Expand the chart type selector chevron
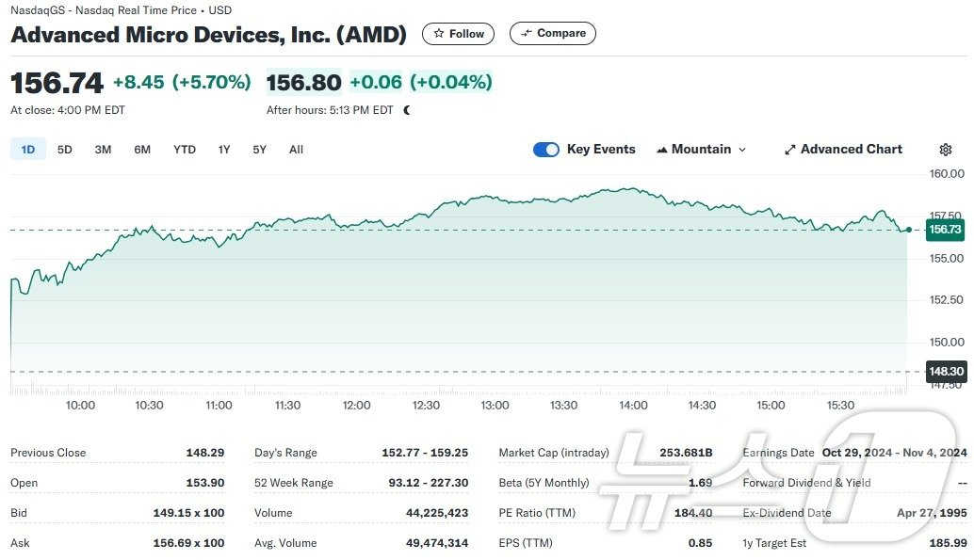The height and width of the screenshot is (560, 974). tap(741, 149)
